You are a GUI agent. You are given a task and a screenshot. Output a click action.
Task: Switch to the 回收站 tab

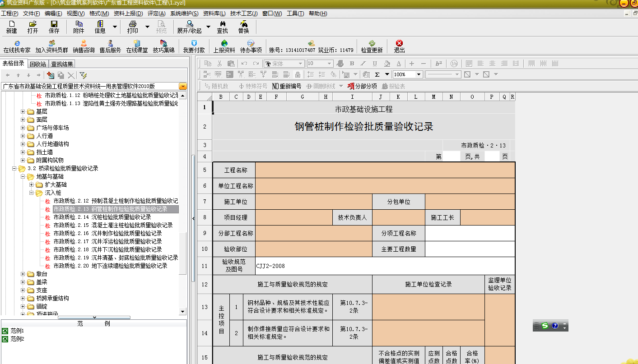[38, 64]
